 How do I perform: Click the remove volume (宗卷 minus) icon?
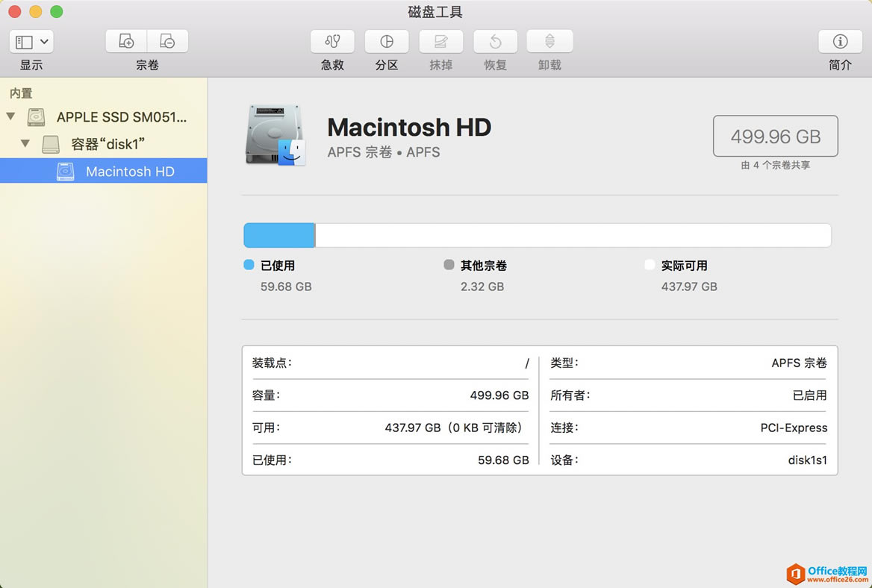point(167,41)
